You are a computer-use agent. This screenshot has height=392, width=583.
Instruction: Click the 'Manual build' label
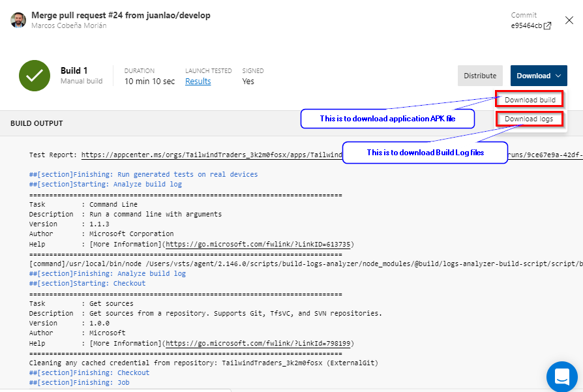click(x=82, y=81)
